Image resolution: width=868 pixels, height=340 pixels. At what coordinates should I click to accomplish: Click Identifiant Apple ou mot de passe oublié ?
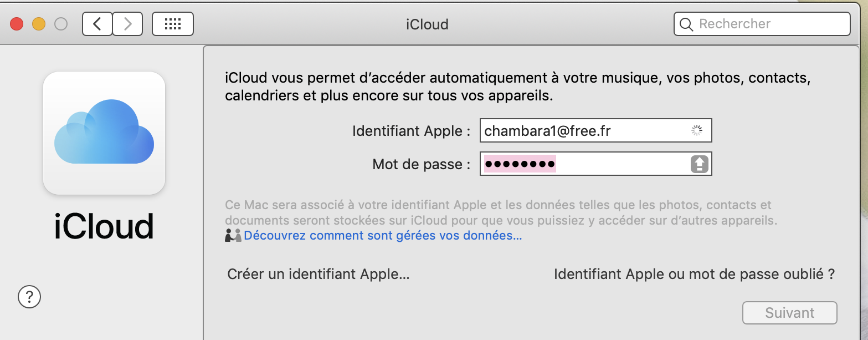coord(694,274)
